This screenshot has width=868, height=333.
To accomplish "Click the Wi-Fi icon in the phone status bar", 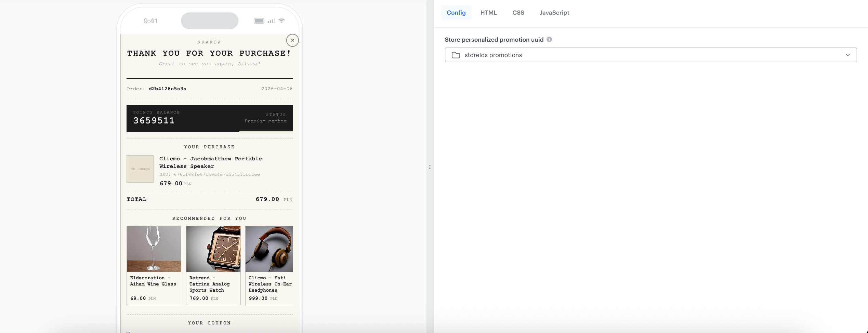I will 281,21.
